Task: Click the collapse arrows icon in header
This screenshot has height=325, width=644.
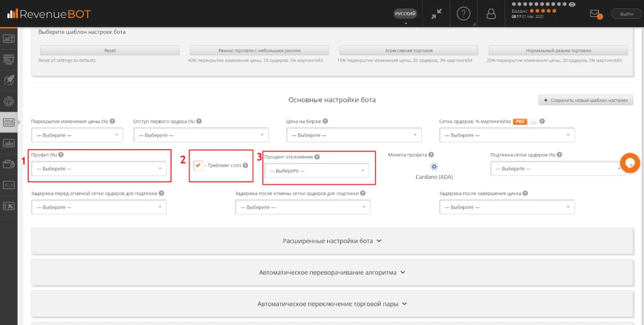Action: 436,14
